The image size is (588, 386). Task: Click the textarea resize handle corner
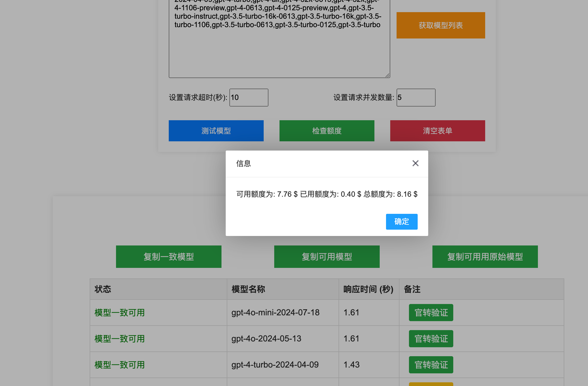pos(387,75)
